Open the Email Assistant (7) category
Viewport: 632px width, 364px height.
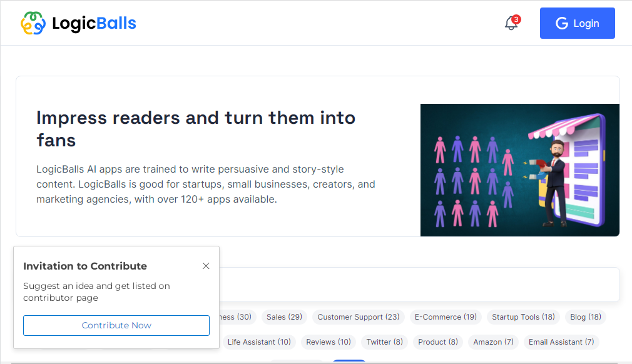[561, 342]
